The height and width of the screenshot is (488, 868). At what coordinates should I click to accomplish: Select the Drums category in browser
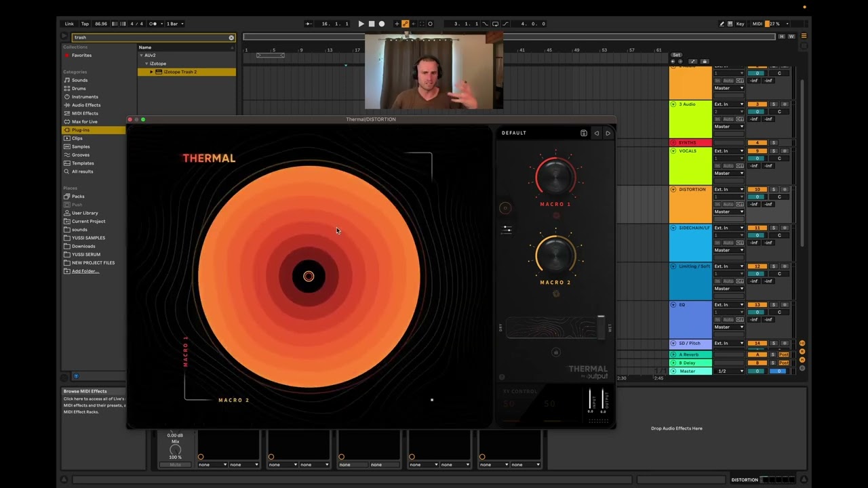79,88
